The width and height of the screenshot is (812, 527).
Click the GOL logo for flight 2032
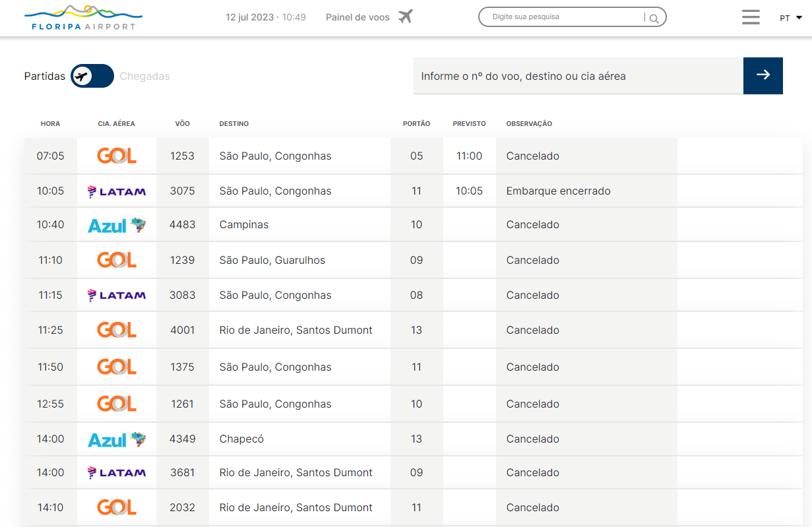click(x=117, y=508)
